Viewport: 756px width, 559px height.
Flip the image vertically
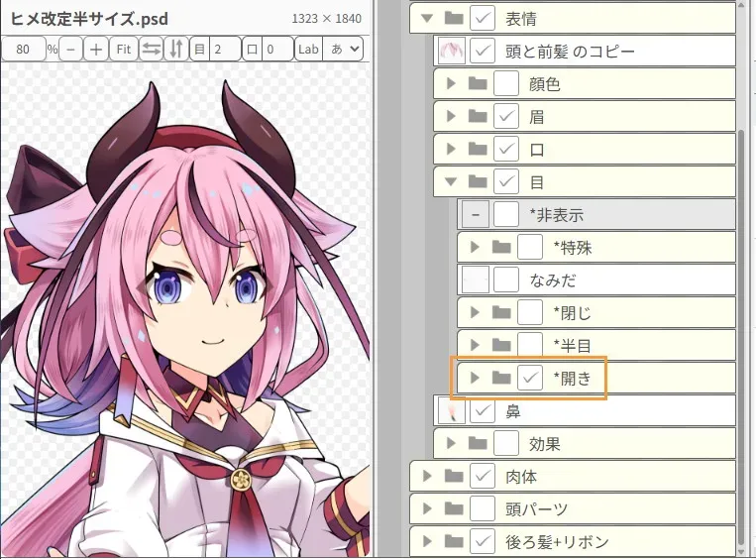tap(176, 50)
